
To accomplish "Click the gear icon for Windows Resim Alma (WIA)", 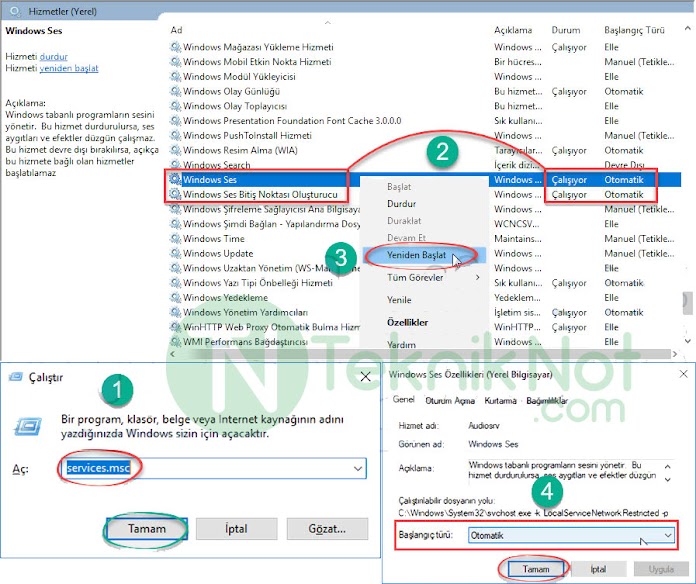I will [176, 150].
